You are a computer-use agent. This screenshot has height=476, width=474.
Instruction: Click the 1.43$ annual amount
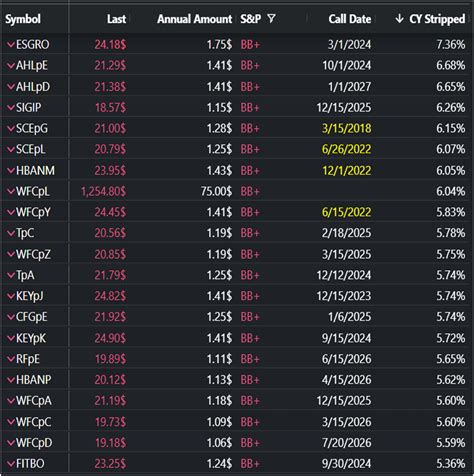coord(219,170)
